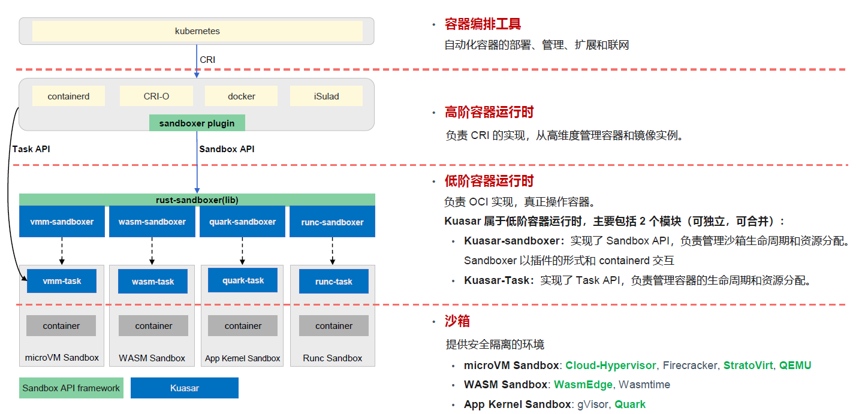Click the Sandbox API framework legend swatch
The width and height of the screenshot is (868, 414).
[x=71, y=388]
